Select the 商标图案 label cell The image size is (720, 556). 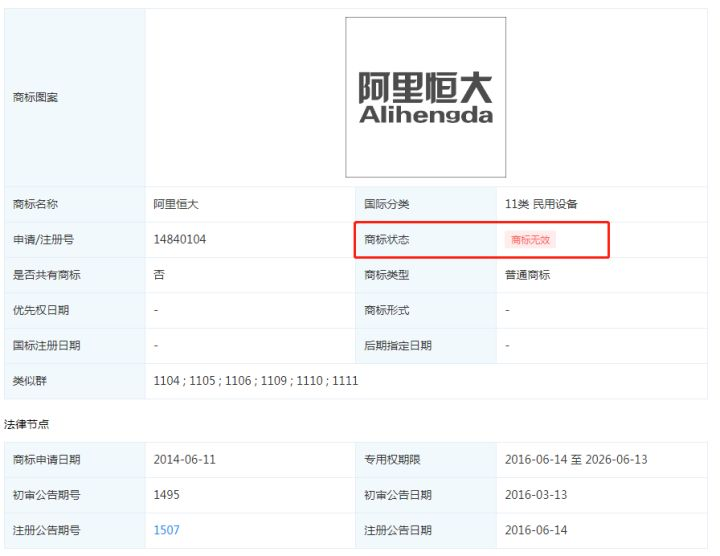click(75, 97)
